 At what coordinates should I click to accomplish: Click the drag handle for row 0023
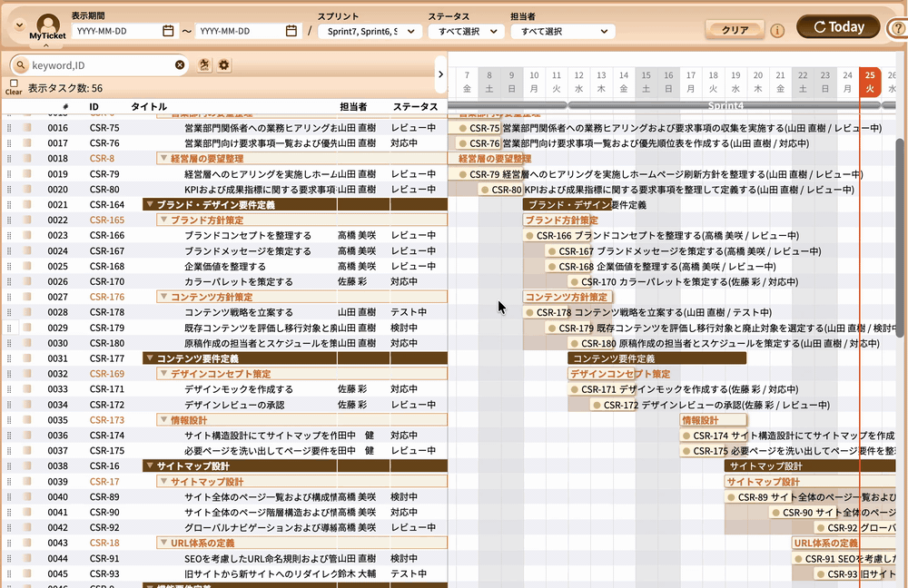pos(9,236)
